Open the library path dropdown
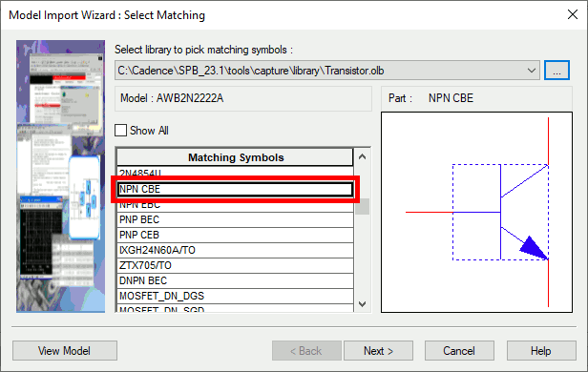The height and width of the screenshot is (372, 588). click(x=531, y=71)
